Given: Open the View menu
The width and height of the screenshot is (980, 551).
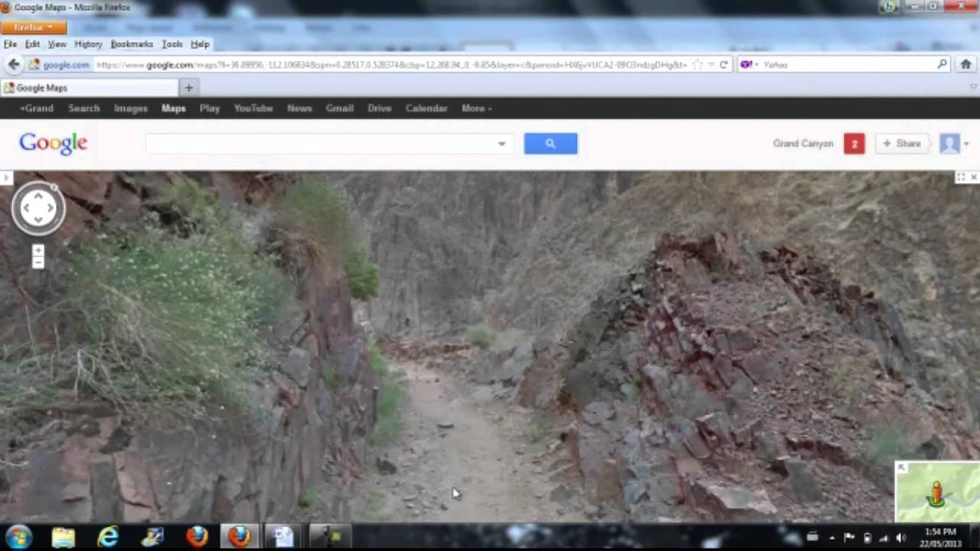Looking at the screenshot, I should [57, 44].
